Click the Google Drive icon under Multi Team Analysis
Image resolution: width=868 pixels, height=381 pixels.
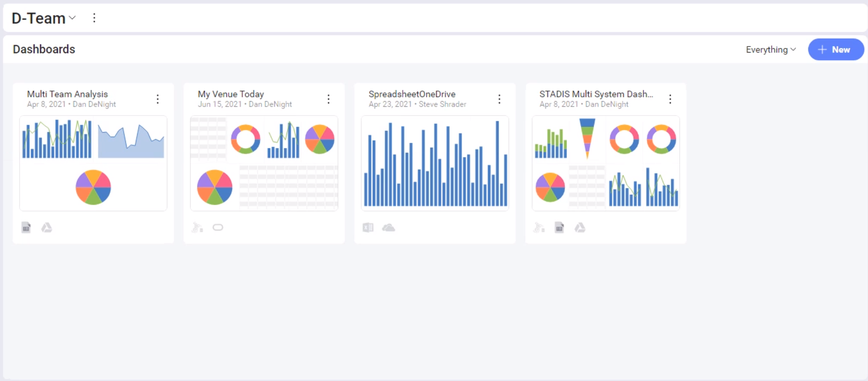point(47,228)
